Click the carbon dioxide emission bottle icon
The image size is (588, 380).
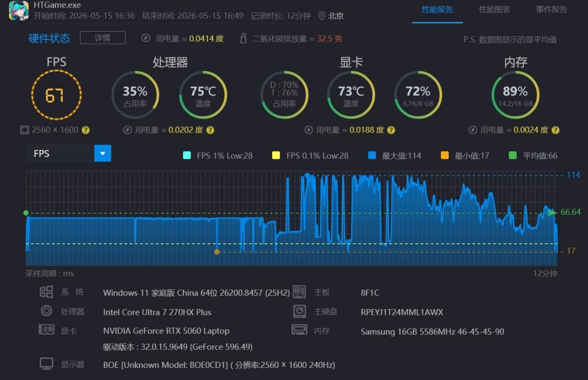(243, 38)
